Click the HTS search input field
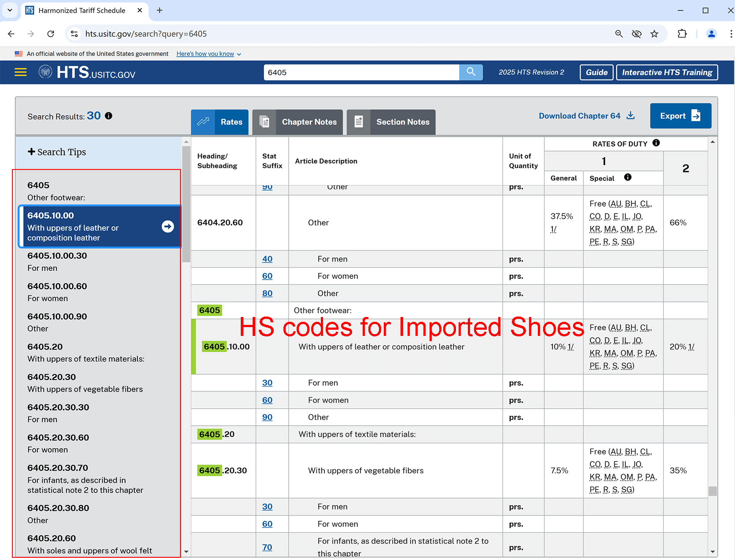735x560 pixels. (361, 72)
